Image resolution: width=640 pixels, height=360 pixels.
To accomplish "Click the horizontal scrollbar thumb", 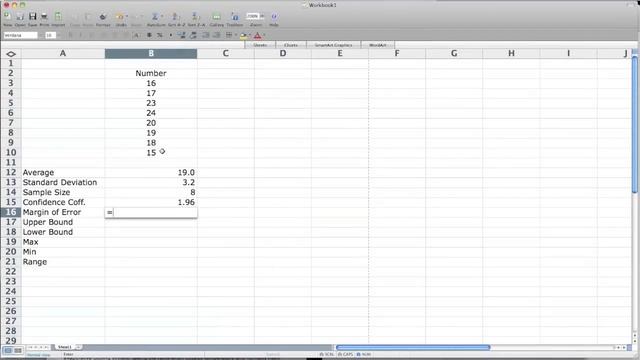I will pos(413,347).
